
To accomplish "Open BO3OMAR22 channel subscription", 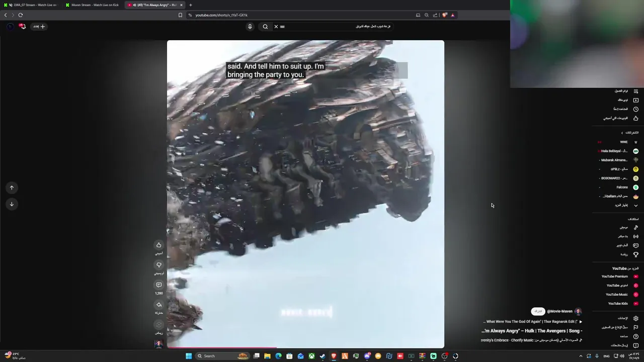I will tap(619, 178).
